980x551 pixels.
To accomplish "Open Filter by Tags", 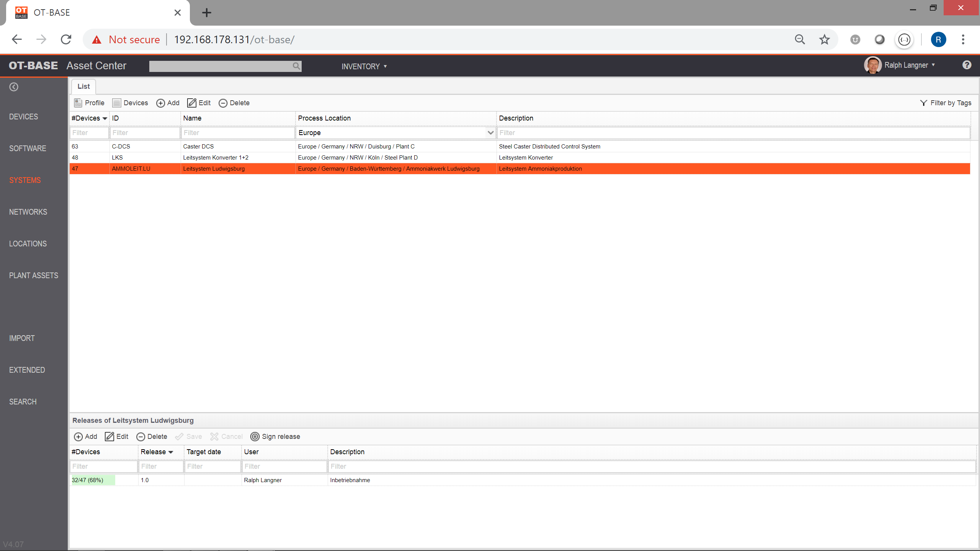I will [946, 103].
